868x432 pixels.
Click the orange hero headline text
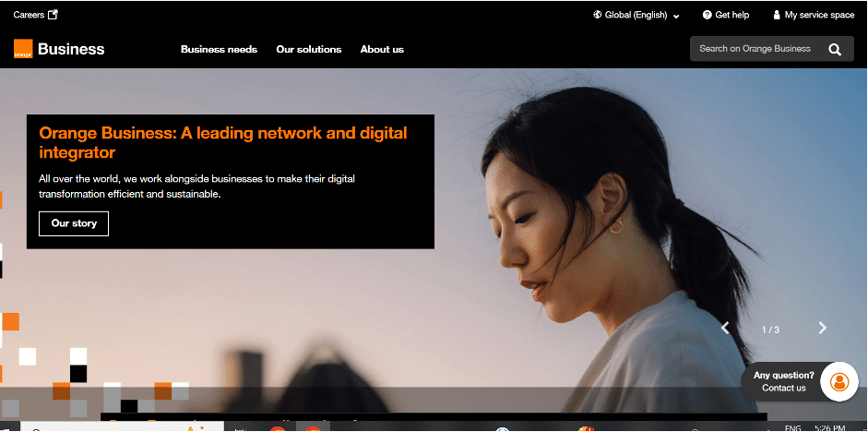223,142
